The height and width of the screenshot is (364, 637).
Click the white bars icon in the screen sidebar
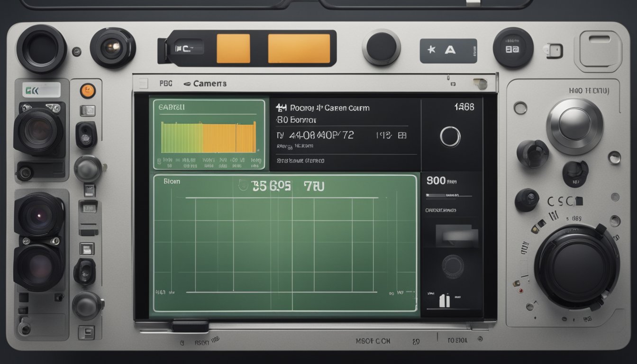[444, 300]
